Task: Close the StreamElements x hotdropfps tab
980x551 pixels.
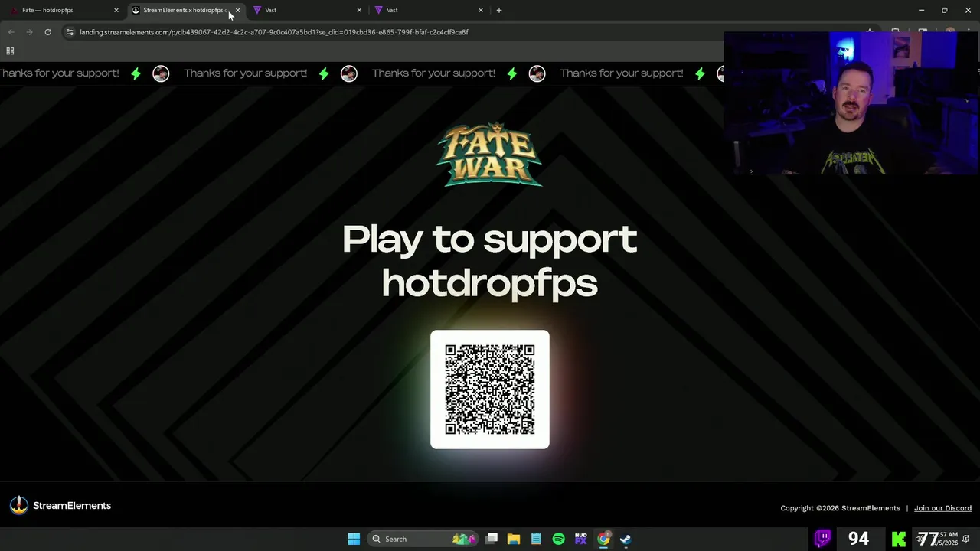Action: pyautogui.click(x=237, y=10)
